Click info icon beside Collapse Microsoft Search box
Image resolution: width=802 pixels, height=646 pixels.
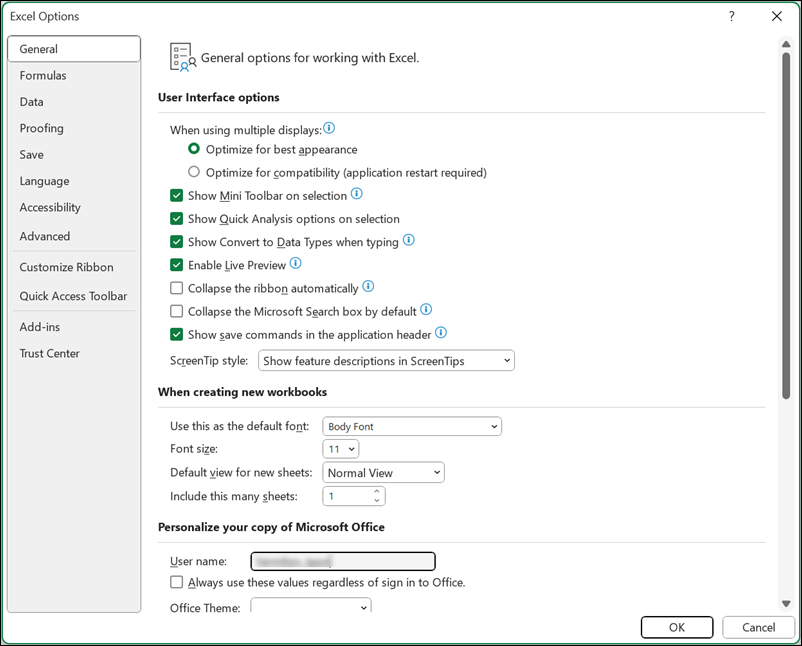[x=426, y=309]
